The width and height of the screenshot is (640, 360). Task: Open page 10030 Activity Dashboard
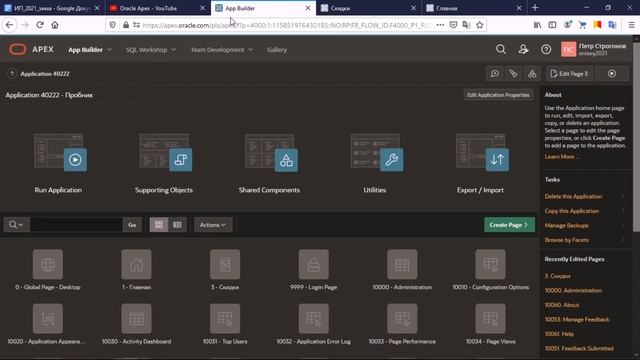click(x=136, y=319)
